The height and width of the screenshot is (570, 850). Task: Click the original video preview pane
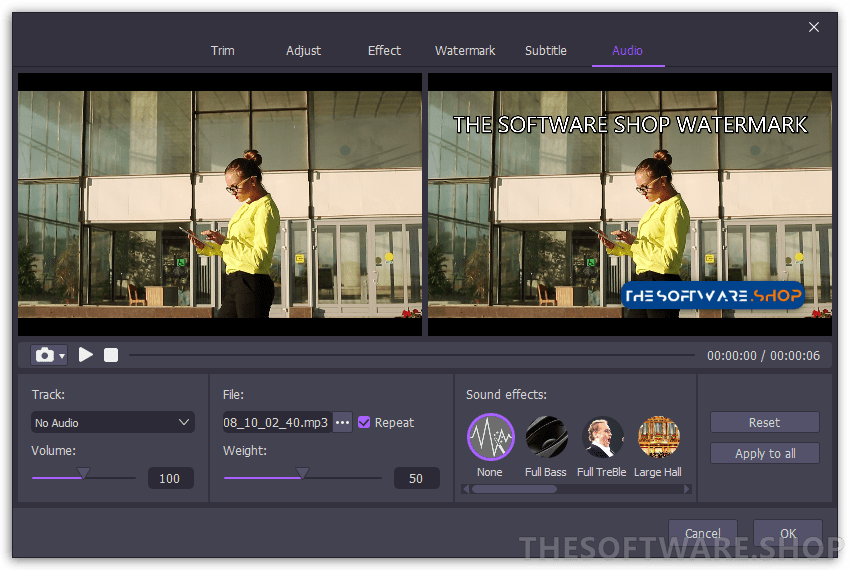pyautogui.click(x=220, y=204)
